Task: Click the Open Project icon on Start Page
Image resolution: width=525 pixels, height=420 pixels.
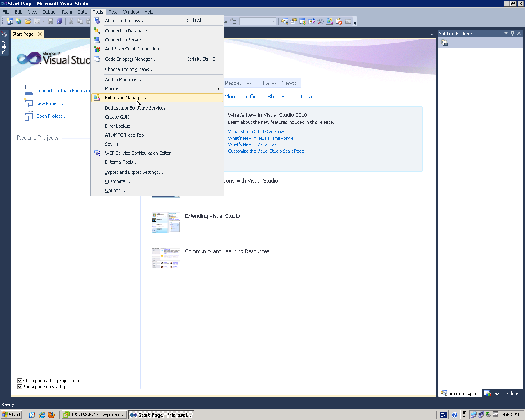Action: (x=28, y=116)
